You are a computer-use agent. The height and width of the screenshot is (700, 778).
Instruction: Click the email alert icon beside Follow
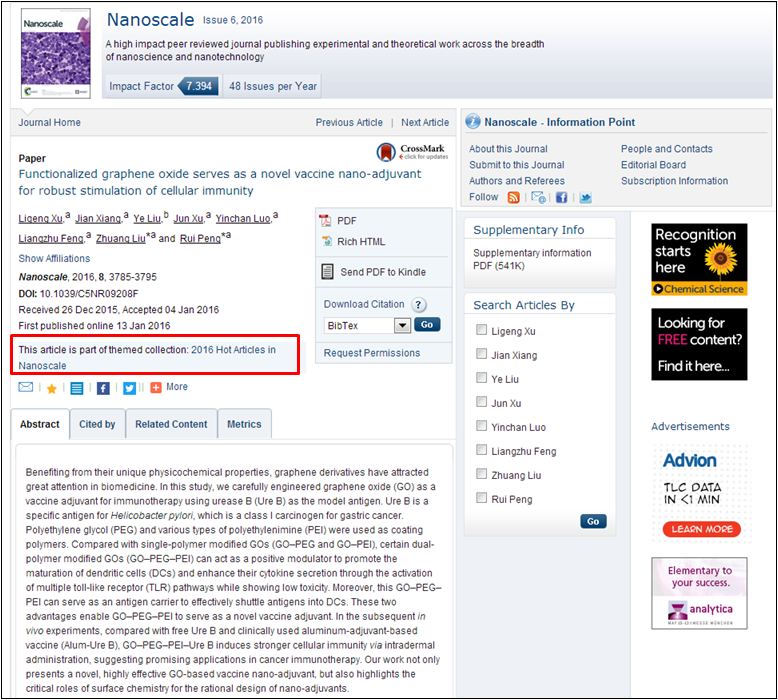click(538, 198)
